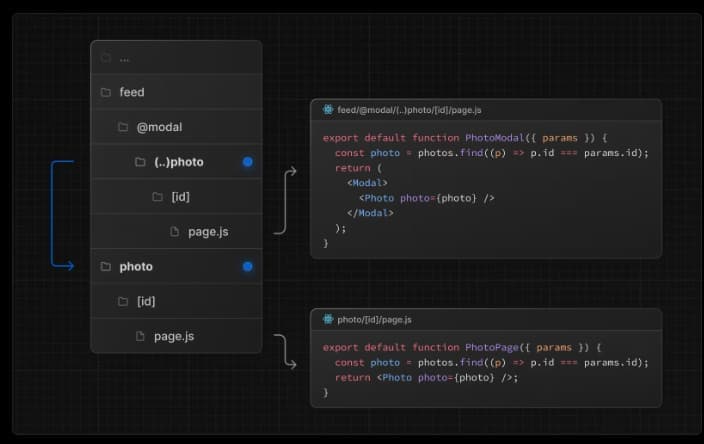Viewport: 704px width, 444px height.
Task: Click the file icon beside the upper page.js
Action: pos(175,232)
